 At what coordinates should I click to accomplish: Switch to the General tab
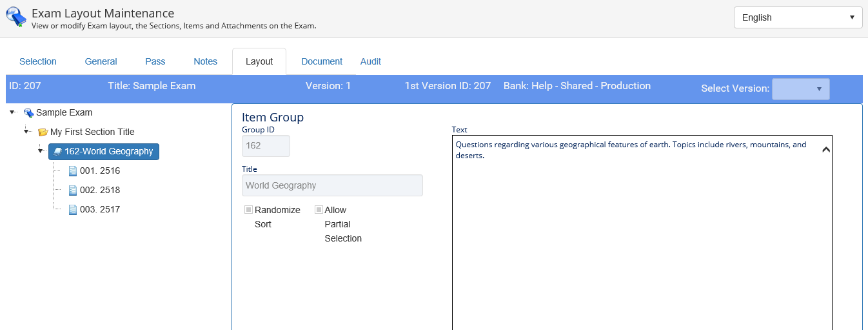101,61
